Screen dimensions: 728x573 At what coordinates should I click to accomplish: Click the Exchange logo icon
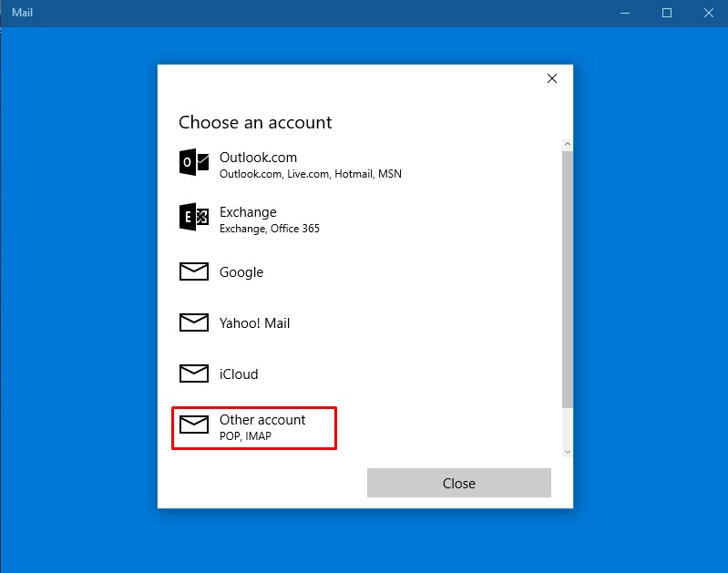tap(194, 217)
